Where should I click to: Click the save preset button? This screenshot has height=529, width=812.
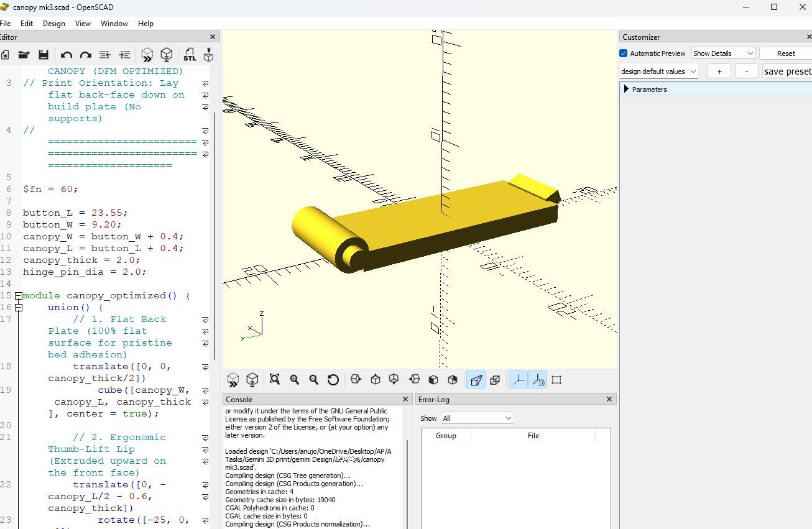[787, 71]
